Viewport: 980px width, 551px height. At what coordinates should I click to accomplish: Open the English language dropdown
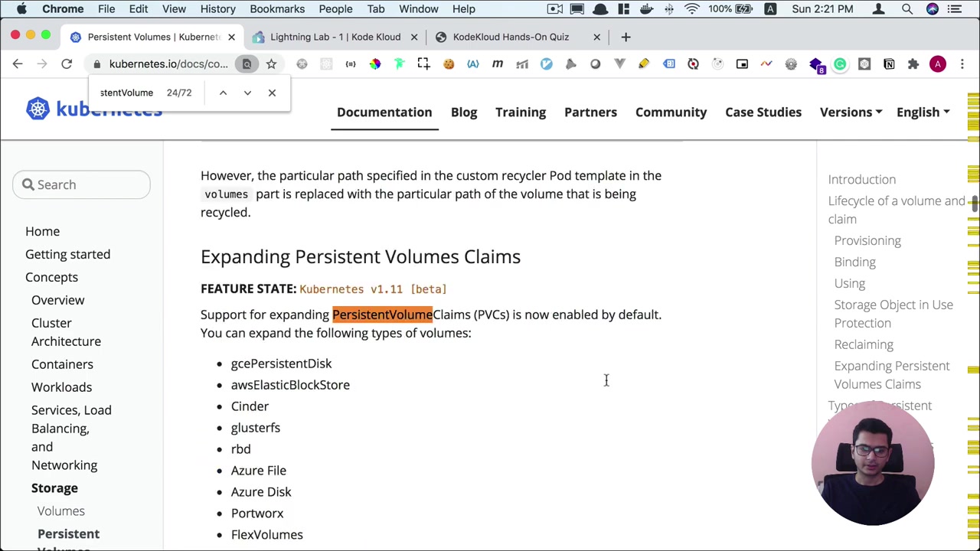coord(923,112)
